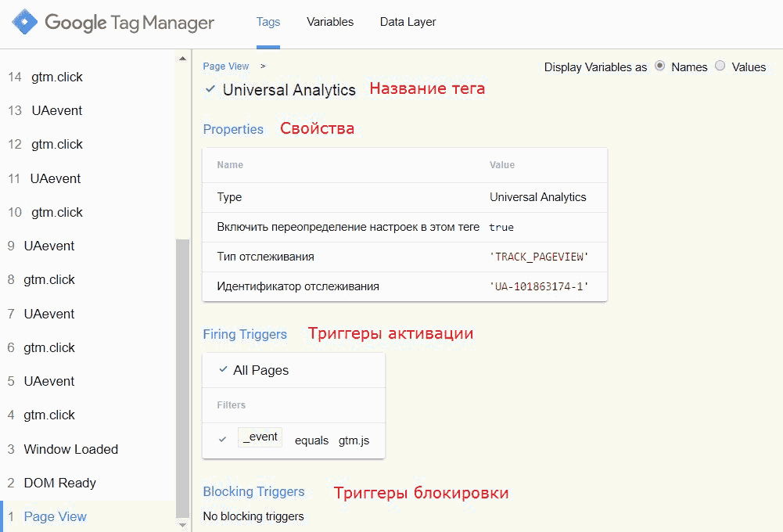Open the Page View breadcrumb link
This screenshot has width=783, height=532.
pos(226,66)
